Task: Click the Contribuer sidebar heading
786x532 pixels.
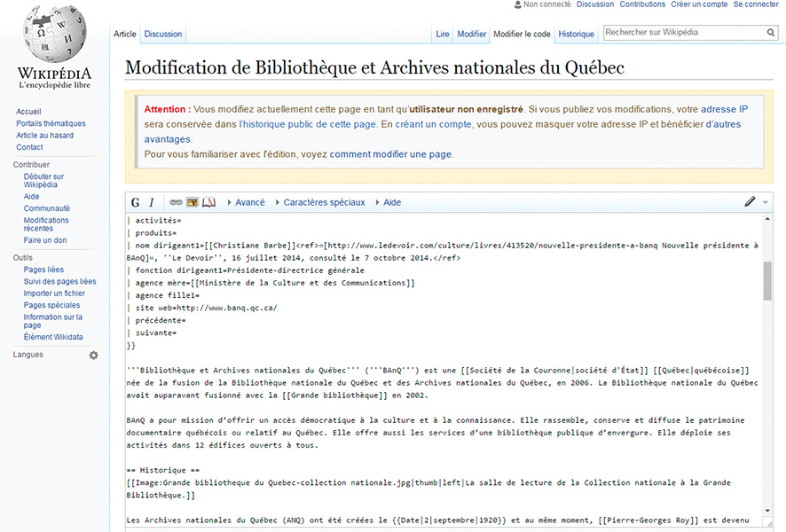Action: [31, 165]
